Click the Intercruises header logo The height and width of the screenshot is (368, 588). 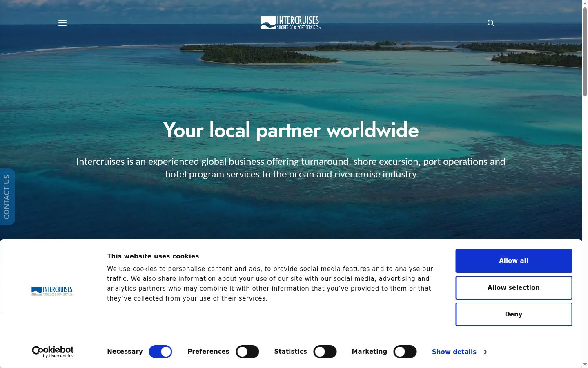pyautogui.click(x=291, y=23)
